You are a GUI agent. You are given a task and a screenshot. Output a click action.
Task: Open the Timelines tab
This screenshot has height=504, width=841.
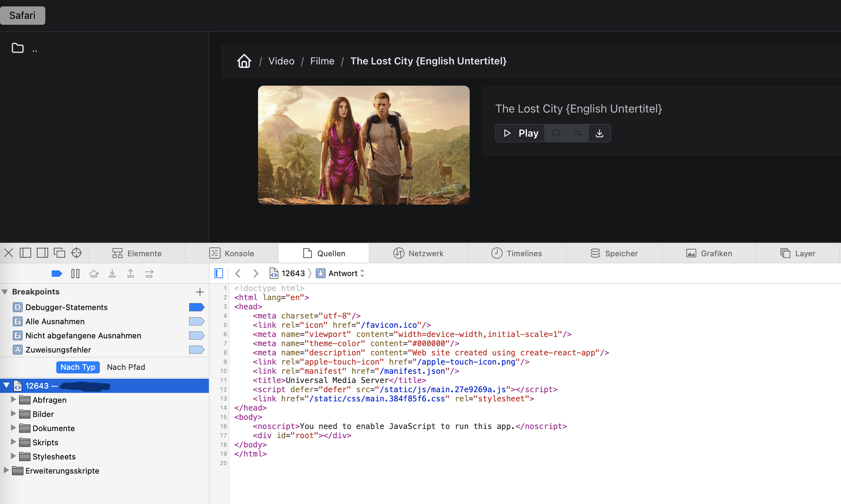click(x=517, y=253)
